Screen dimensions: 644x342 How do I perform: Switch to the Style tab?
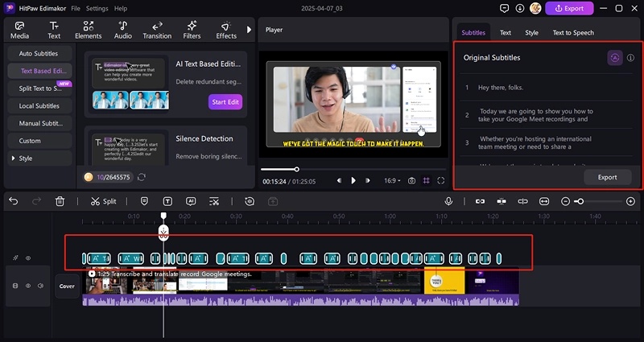[x=531, y=32]
